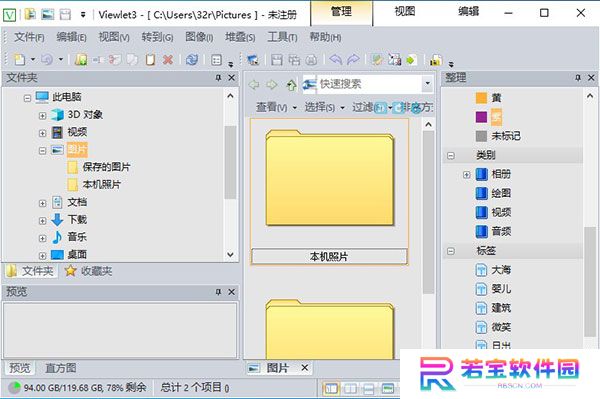Click the red X delete icon
This screenshot has width=600, height=399.
[168, 59]
